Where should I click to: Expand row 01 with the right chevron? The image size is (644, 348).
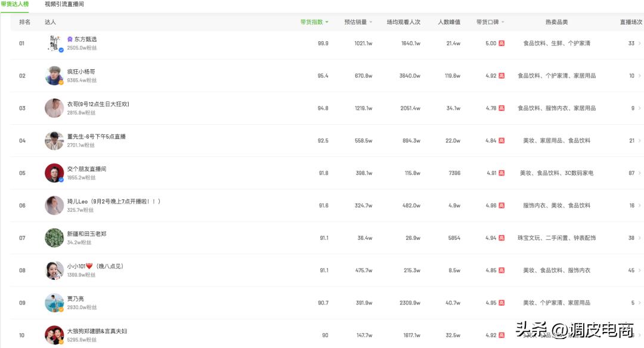(x=640, y=44)
